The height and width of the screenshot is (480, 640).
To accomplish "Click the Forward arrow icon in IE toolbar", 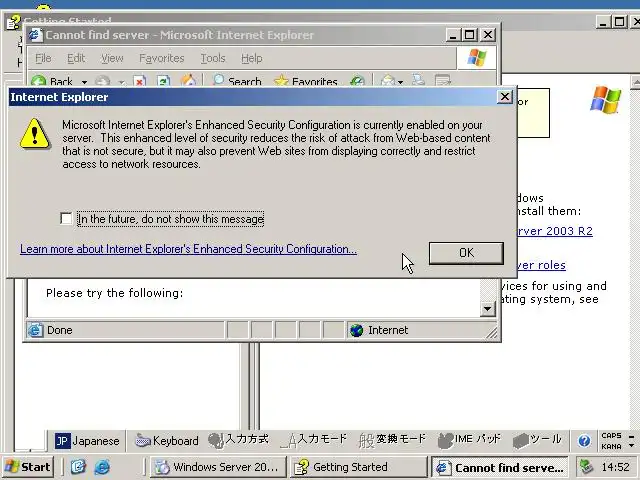I will pos(102,81).
